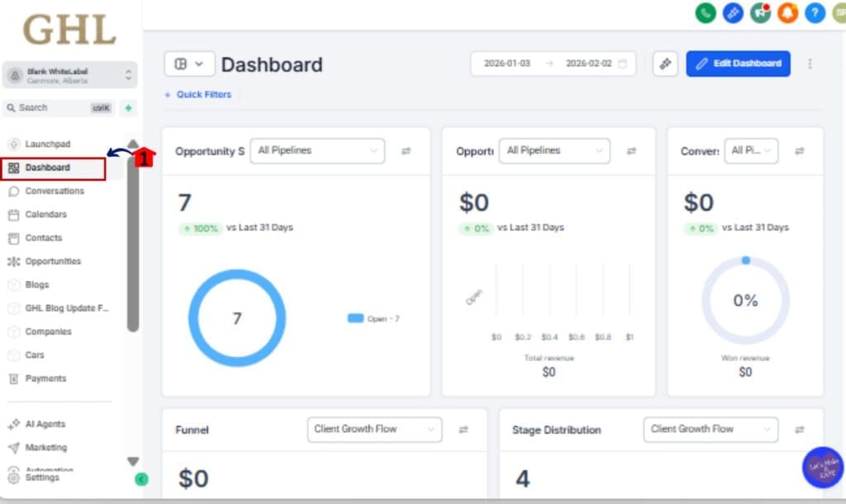Screen dimensions: 846x504
Task: Collapse sidebar using the green arrow toggle
Action: 141,479
